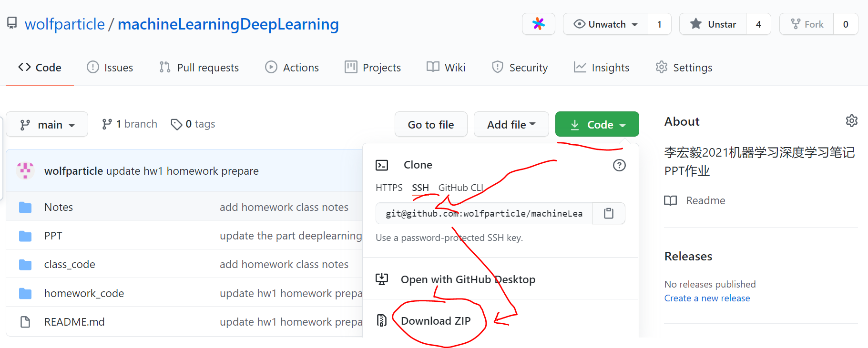Click the repository book icon beside wolfparticle
The height and width of the screenshot is (348, 868).
[x=12, y=23]
